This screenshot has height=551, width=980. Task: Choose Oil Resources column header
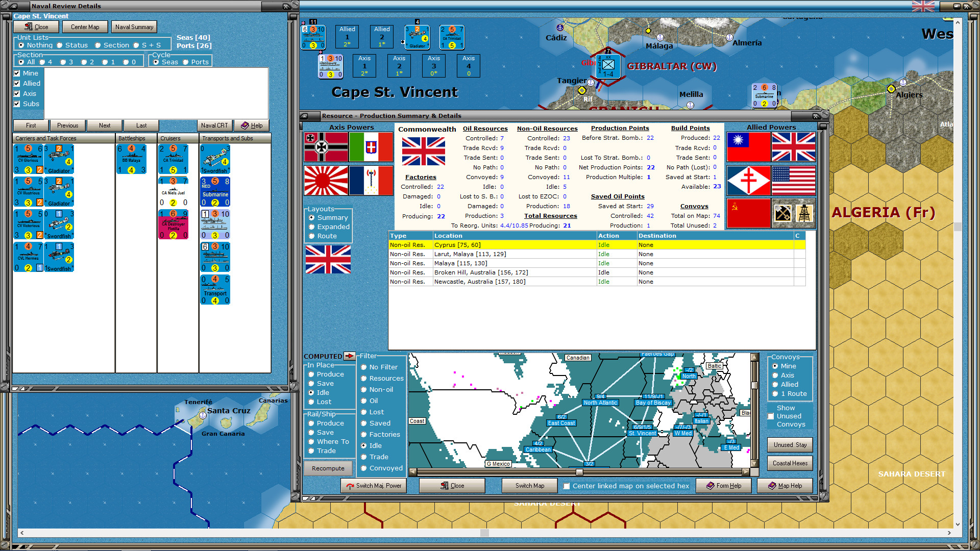485,129
